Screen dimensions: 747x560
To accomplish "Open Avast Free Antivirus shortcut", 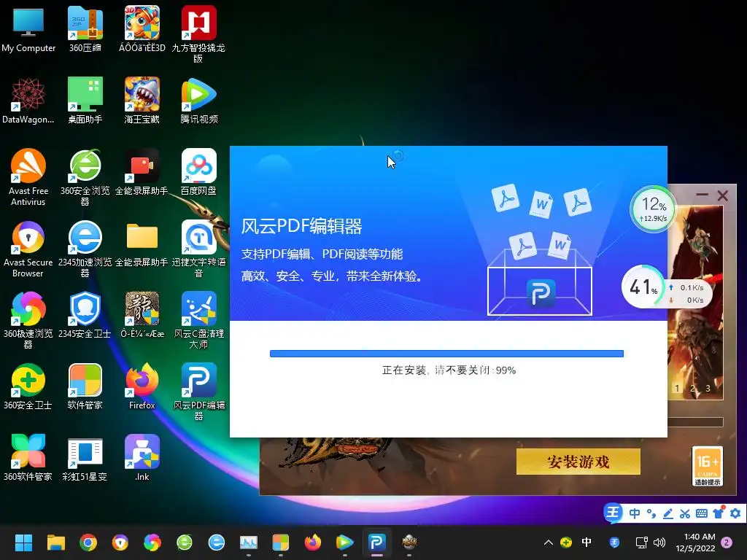I will 28,177.
